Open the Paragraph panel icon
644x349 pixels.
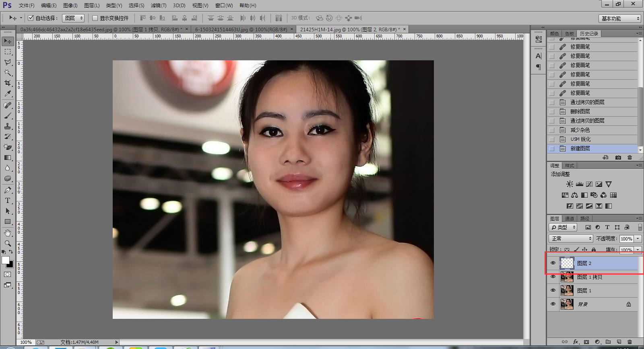tap(539, 67)
